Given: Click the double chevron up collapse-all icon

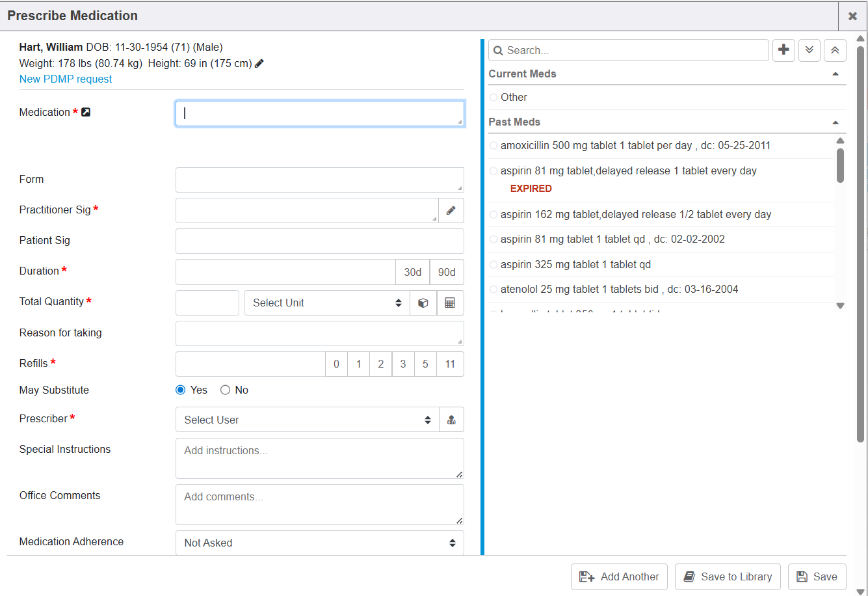Looking at the screenshot, I should coord(835,50).
